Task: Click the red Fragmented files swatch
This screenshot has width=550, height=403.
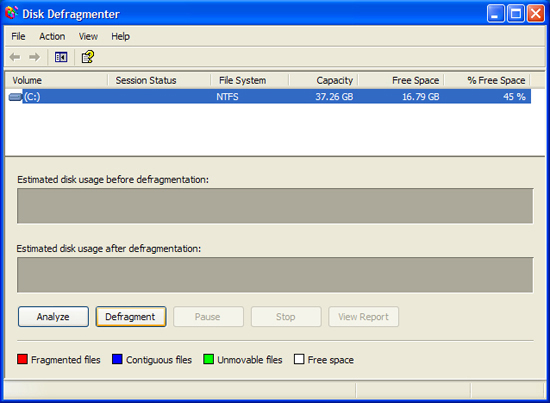Action: pyautogui.click(x=22, y=359)
